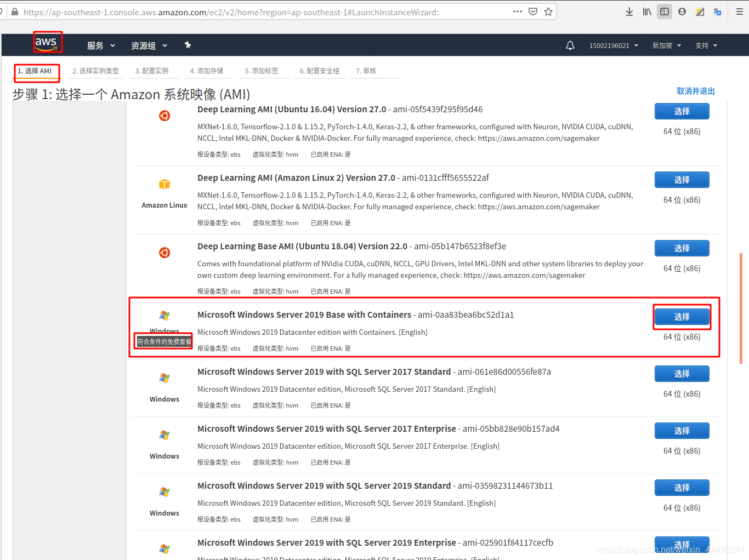
Task: Select SQL Server 2019 Standard AMI with 选择
Action: click(x=682, y=488)
